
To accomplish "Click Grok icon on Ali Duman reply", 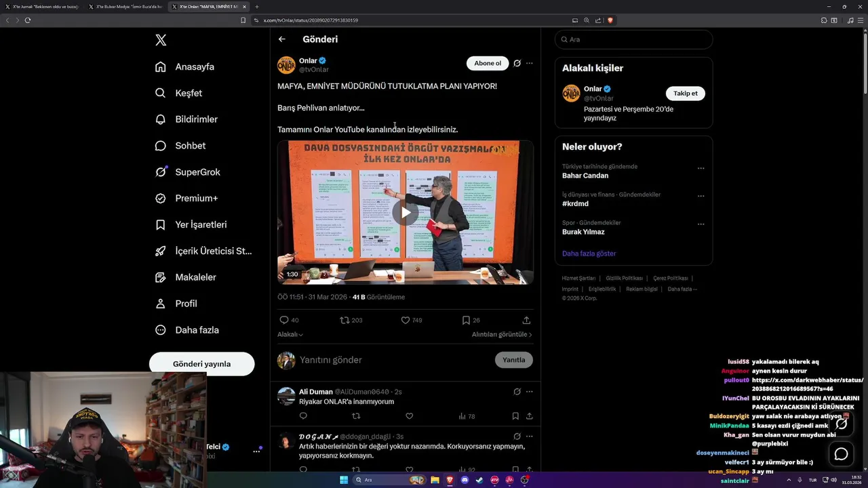I will pyautogui.click(x=517, y=392).
